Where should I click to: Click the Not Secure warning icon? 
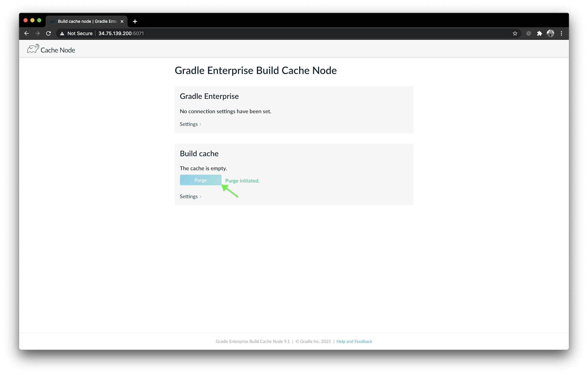coord(62,33)
